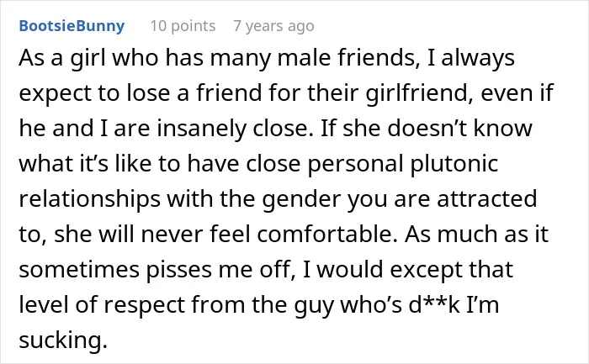Click the word 'girlfriend' in the comment
Image resolution: width=589 pixels, height=364 pixels.
pyautogui.click(x=419, y=93)
